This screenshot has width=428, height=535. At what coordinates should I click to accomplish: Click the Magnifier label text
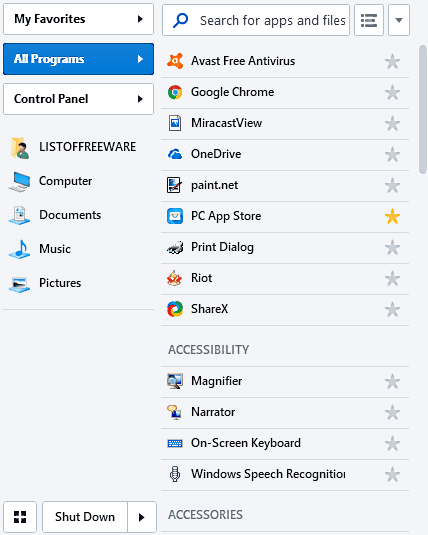(216, 381)
